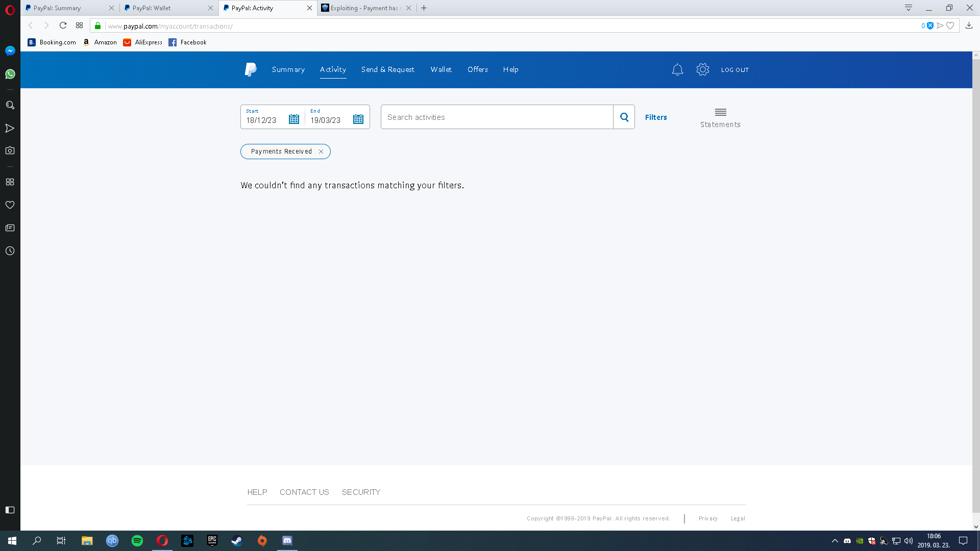Open the notifications bell icon

677,69
